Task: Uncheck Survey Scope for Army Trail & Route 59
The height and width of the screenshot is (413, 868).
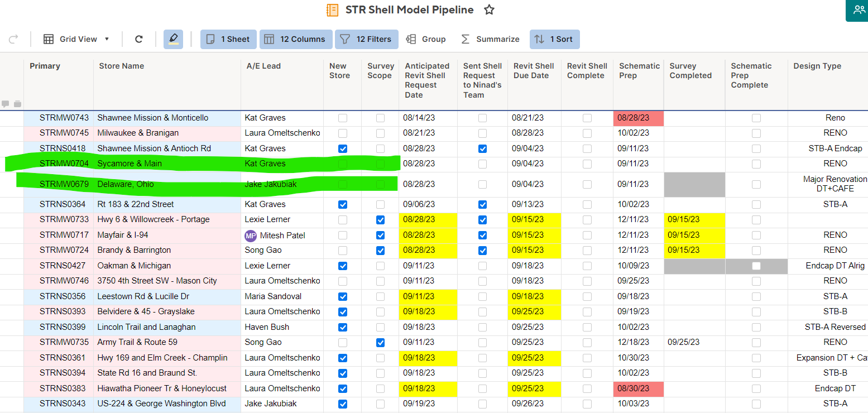Action: pos(380,342)
